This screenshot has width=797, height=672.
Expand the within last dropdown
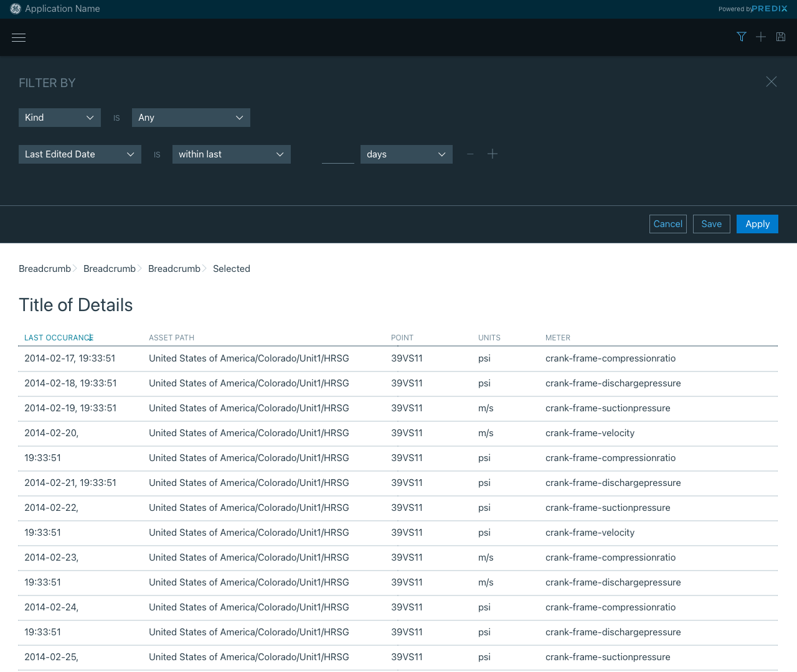pyautogui.click(x=232, y=154)
